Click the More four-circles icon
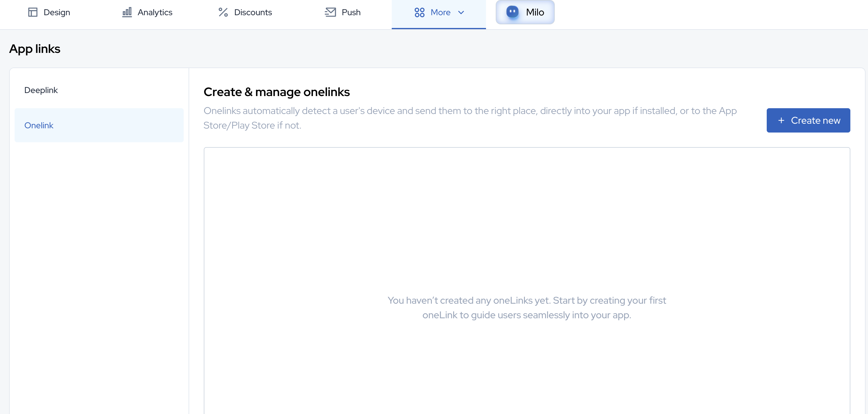The height and width of the screenshot is (414, 868). [419, 12]
